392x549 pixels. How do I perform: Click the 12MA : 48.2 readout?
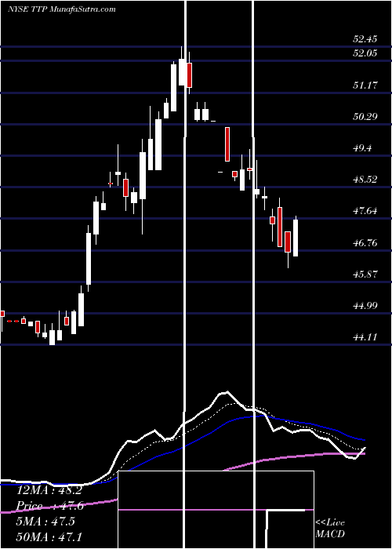point(49,490)
